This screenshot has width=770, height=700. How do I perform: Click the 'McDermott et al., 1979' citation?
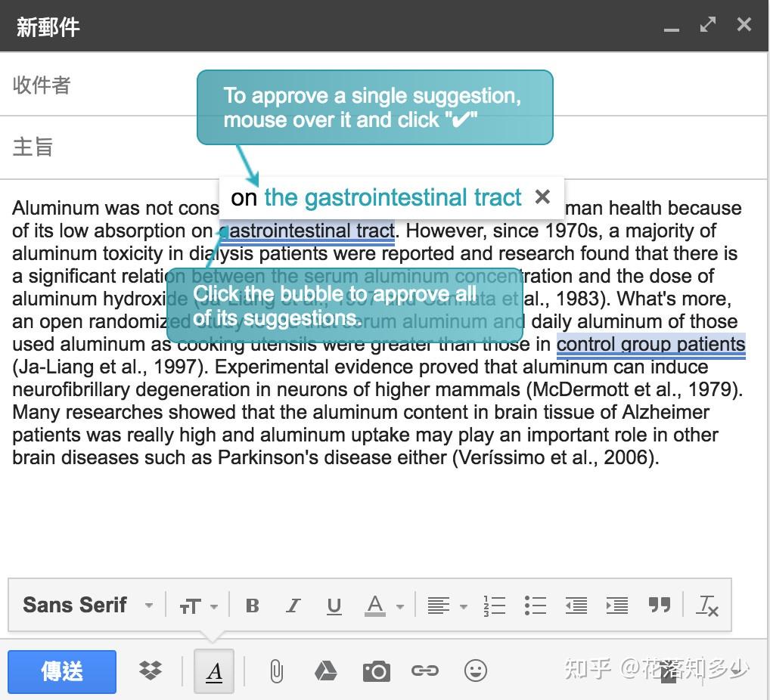coord(634,390)
